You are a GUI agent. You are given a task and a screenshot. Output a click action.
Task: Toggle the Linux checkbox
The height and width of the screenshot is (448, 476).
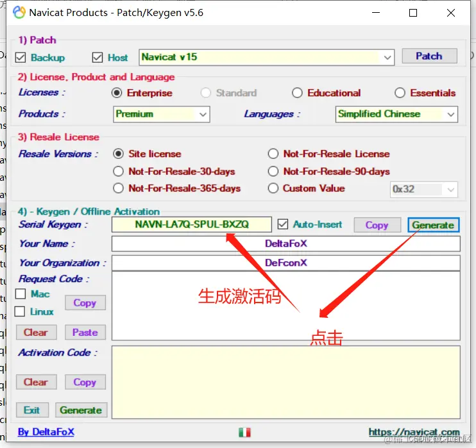point(20,311)
